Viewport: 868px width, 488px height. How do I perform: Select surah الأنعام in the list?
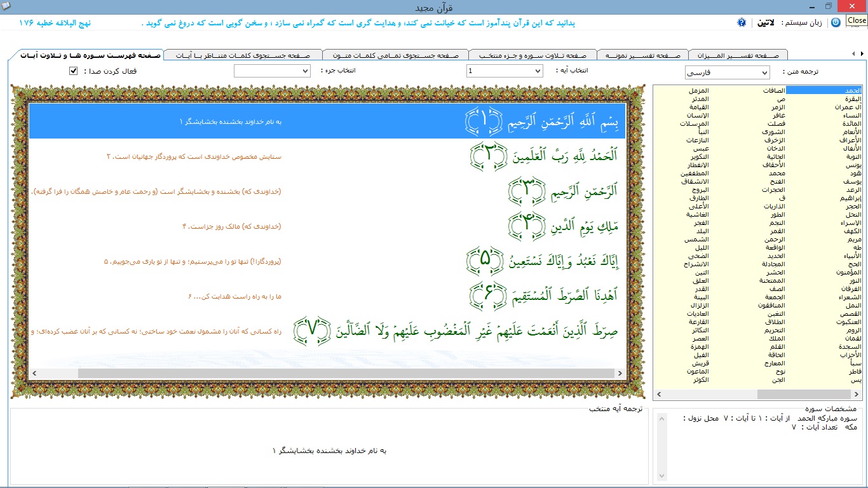pyautogui.click(x=851, y=132)
